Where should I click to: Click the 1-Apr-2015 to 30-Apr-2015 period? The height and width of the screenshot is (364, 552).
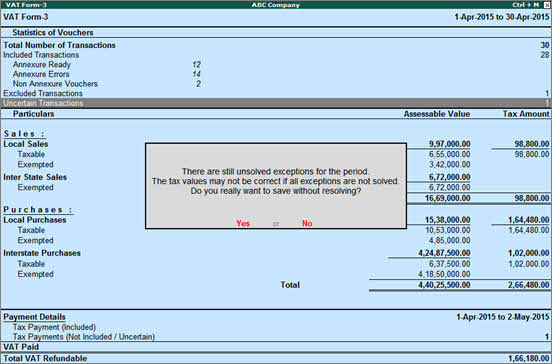tap(502, 17)
